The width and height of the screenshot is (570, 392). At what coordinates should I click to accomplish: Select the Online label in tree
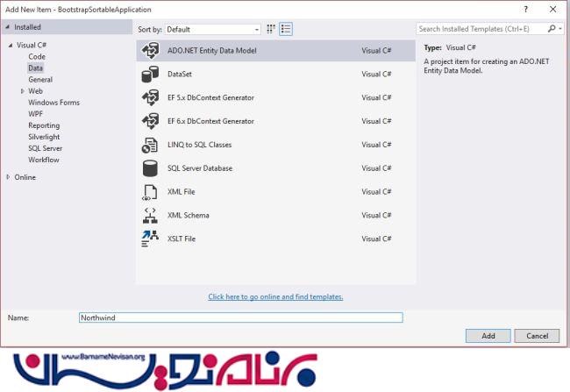25,177
